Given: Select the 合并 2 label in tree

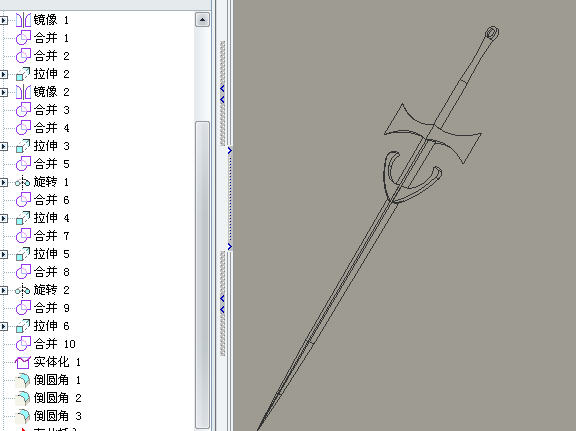Looking at the screenshot, I should [51, 56].
